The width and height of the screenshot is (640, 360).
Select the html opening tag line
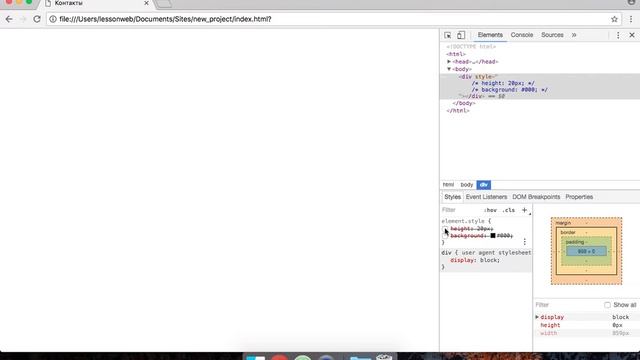pyautogui.click(x=456, y=54)
